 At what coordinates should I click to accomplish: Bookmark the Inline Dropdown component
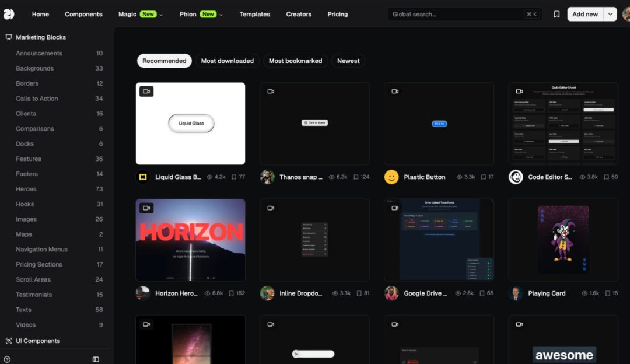[359, 293]
